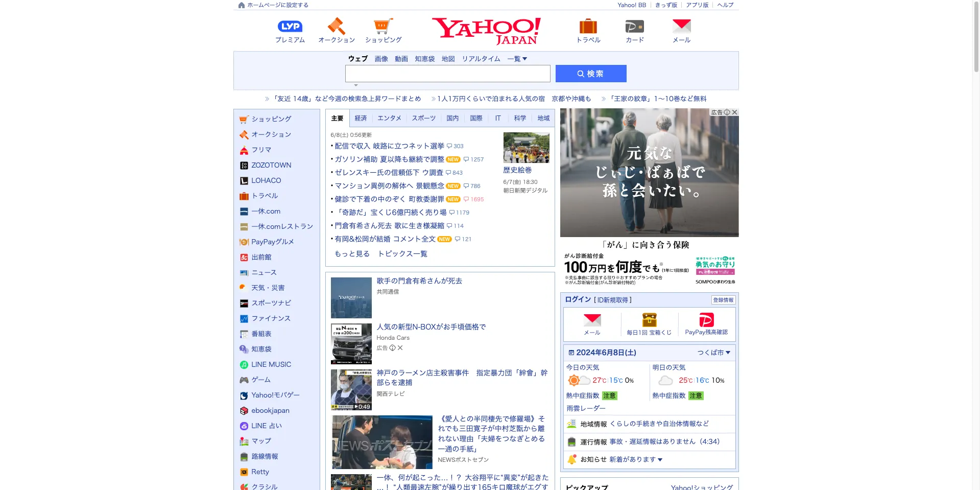This screenshot has width=980, height=490.
Task: Switch to the IT news tab
Action: (498, 119)
